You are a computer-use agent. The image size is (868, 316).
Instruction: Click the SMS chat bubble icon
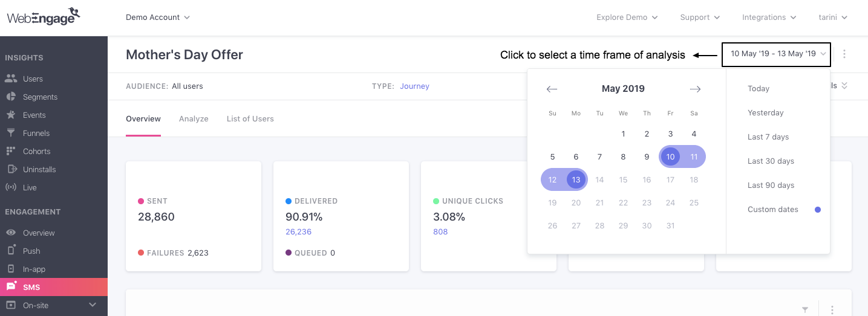pos(11,286)
